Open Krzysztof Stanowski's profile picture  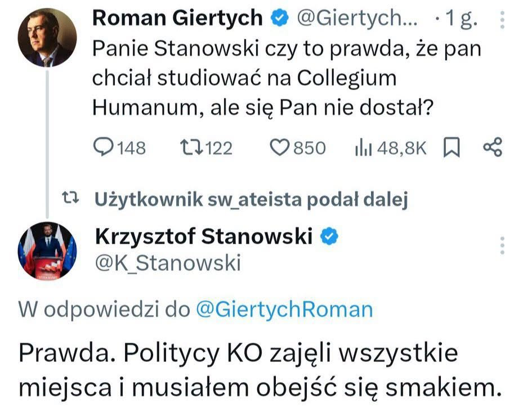pyautogui.click(x=47, y=250)
